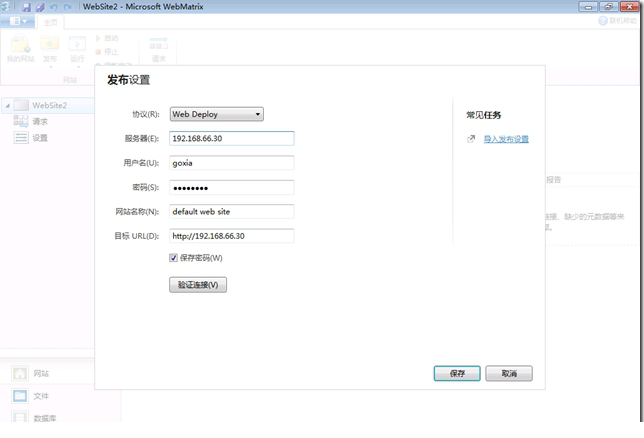This screenshot has height=438, width=644.
Task: Collapse the WebSite2 tree node arrow
Action: (x=7, y=106)
